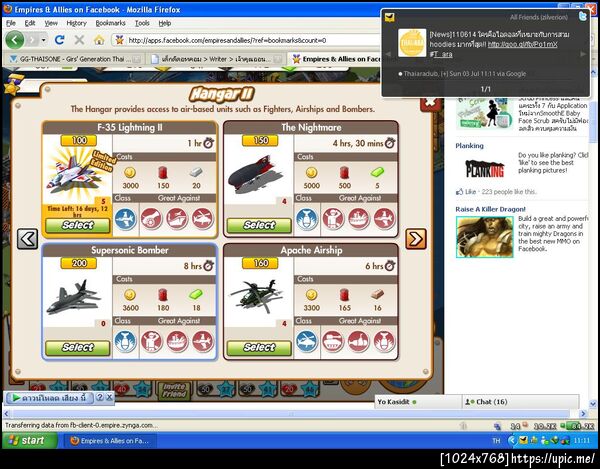The height and width of the screenshot is (469, 600).
Task: Open goo.gl link in notification popup
Action: tap(522, 44)
